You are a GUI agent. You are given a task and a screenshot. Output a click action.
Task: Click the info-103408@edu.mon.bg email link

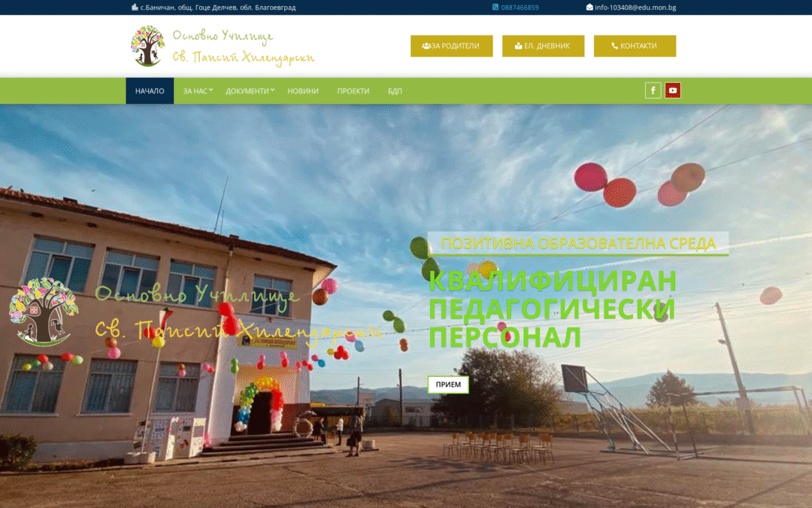tap(635, 8)
